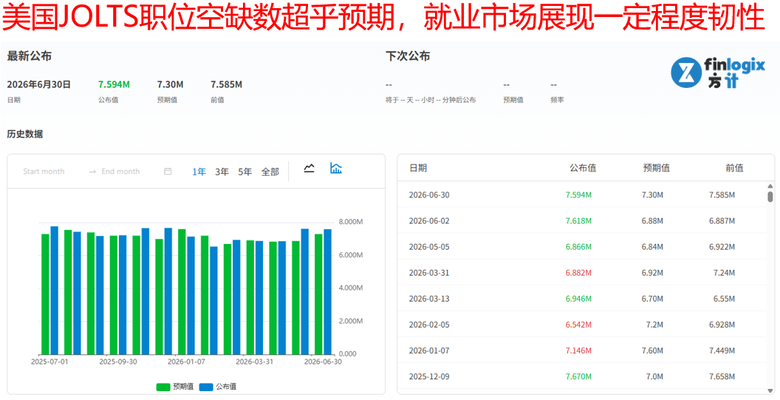Image resolution: width=780 pixels, height=400 pixels.
Task: Click the 7.449M previous value cell
Action: pos(722,350)
